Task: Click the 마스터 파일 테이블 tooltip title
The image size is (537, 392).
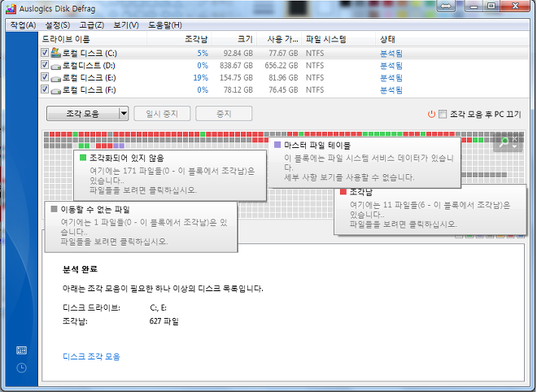Action: pyautogui.click(x=317, y=145)
